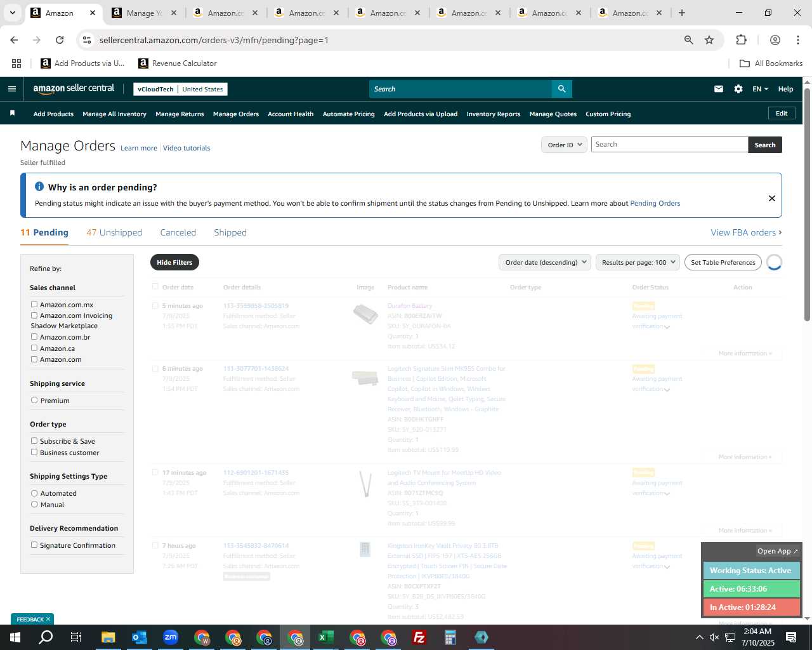The width and height of the screenshot is (812, 650).
Task: Click the Edit navigation button
Action: point(782,113)
